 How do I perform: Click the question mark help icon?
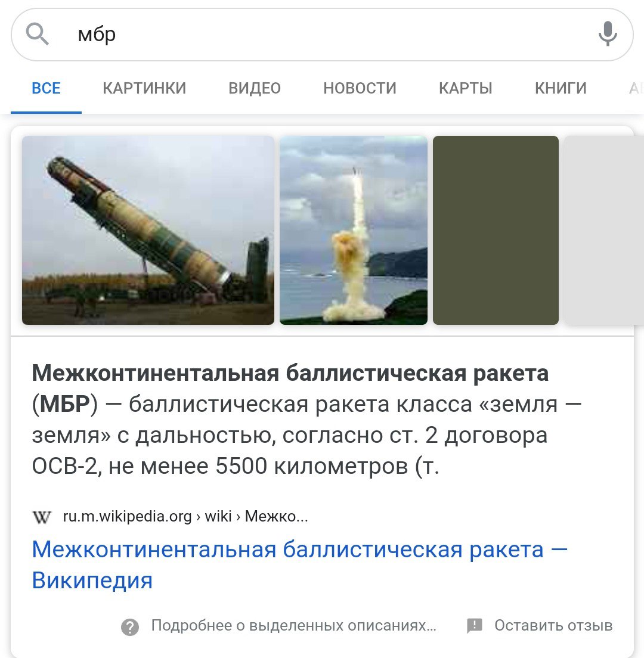point(130,627)
